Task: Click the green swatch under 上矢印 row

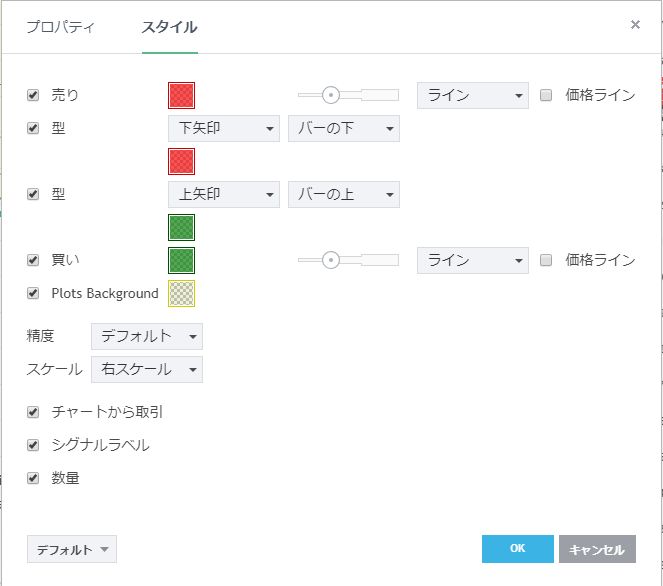Action: [181, 227]
